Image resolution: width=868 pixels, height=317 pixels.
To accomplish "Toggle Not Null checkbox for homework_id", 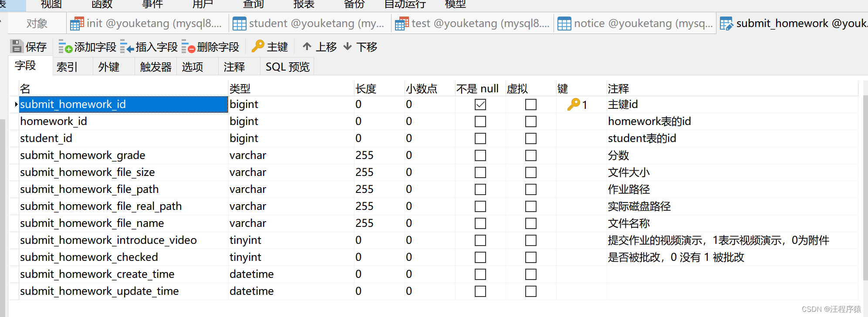I will click(480, 121).
